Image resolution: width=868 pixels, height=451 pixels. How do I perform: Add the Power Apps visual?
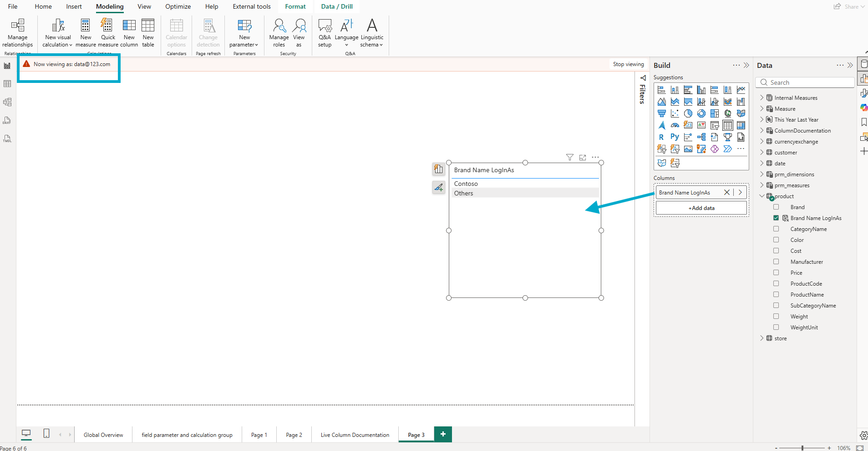point(715,149)
